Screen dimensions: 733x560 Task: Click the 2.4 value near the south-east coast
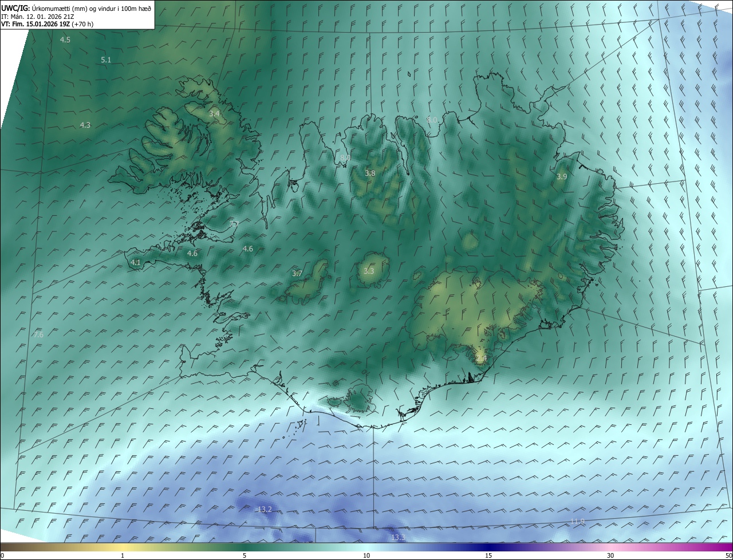click(x=482, y=359)
